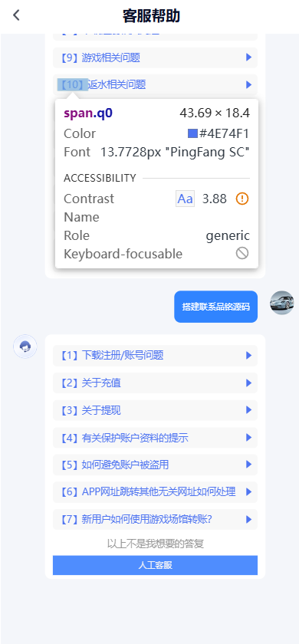Open the 【9】游戏相关问题 entry

[155, 58]
